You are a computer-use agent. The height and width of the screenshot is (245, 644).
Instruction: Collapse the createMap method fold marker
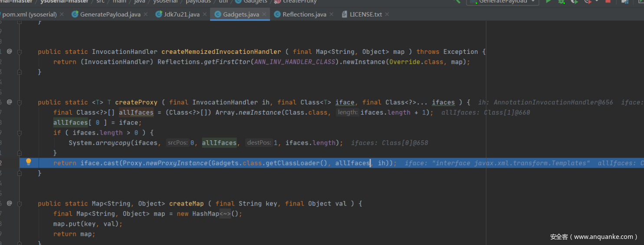(x=20, y=203)
